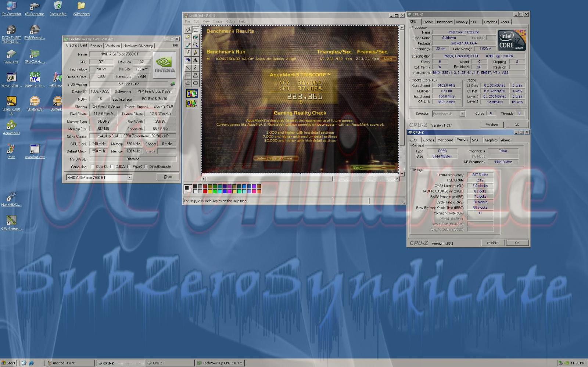Pick the black color swatch in Paint palette
588x367 pixels.
195,187
